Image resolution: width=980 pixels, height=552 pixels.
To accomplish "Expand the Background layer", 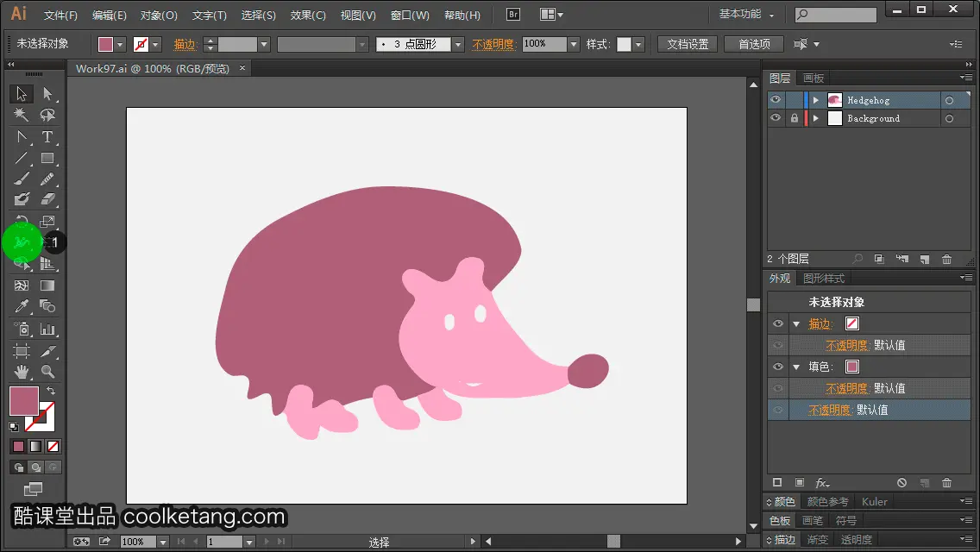I will click(x=815, y=118).
